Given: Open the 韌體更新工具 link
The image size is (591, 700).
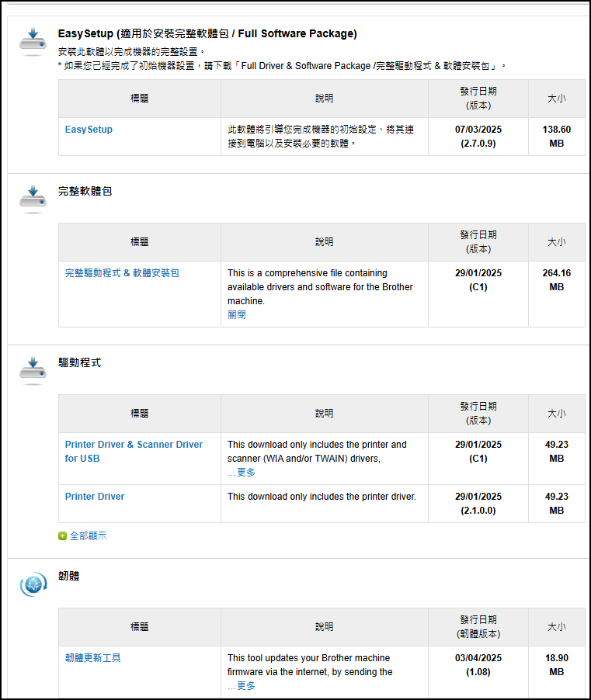Looking at the screenshot, I should point(93,657).
